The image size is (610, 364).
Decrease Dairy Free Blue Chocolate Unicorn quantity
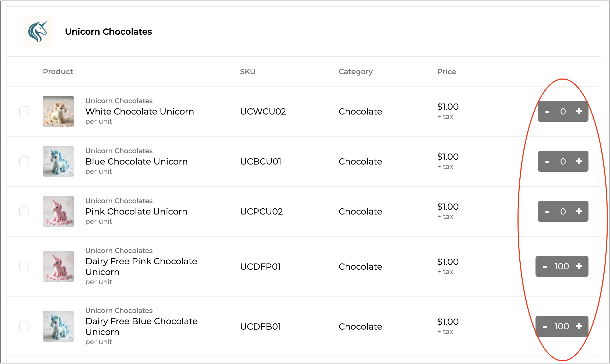coord(545,327)
